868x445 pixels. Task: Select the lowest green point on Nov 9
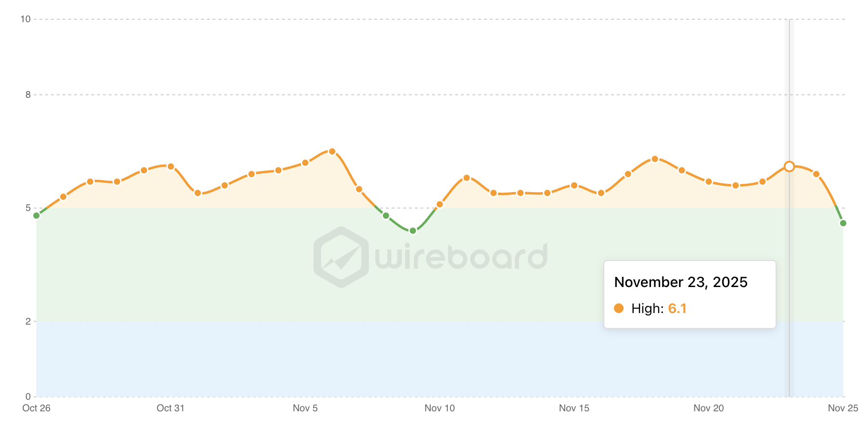point(413,231)
